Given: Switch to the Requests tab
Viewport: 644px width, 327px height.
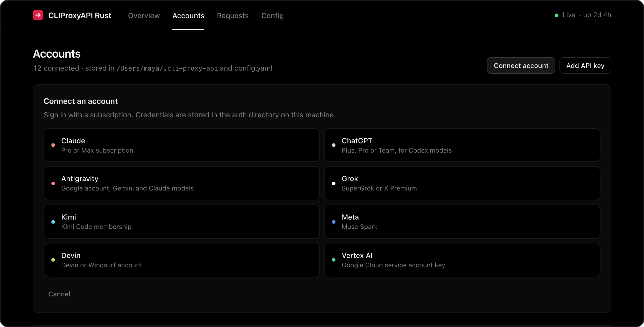Looking at the screenshot, I should [x=233, y=16].
